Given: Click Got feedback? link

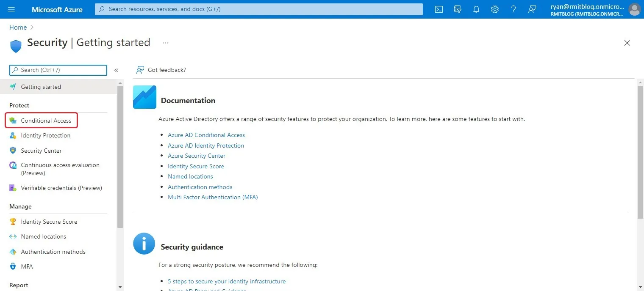Looking at the screenshot, I should [167, 70].
